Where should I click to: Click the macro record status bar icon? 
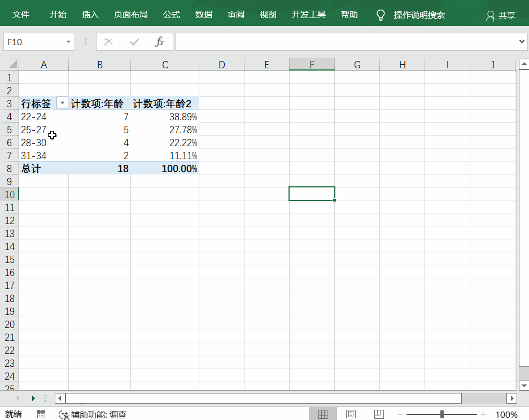click(x=41, y=414)
